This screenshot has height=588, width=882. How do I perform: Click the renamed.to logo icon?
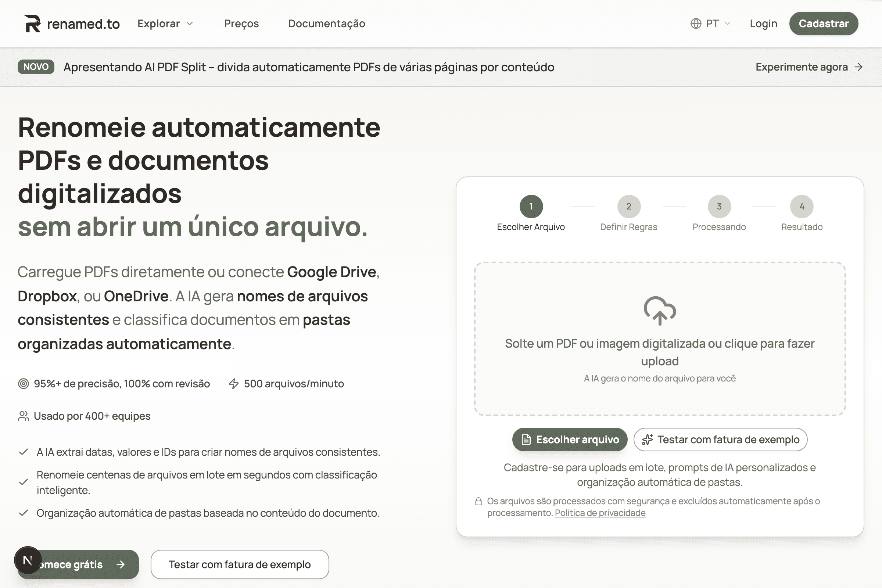(x=32, y=23)
